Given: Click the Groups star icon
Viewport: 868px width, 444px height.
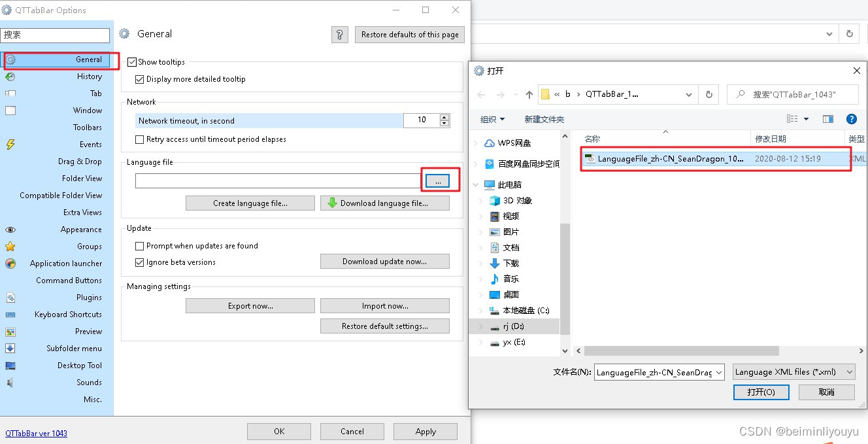Looking at the screenshot, I should click(10, 247).
